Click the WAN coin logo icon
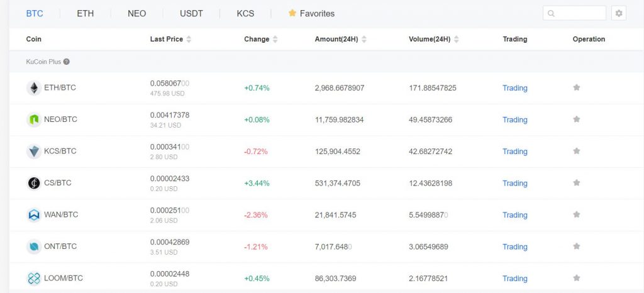Image resolution: width=644 pixels, height=293 pixels. tap(34, 214)
